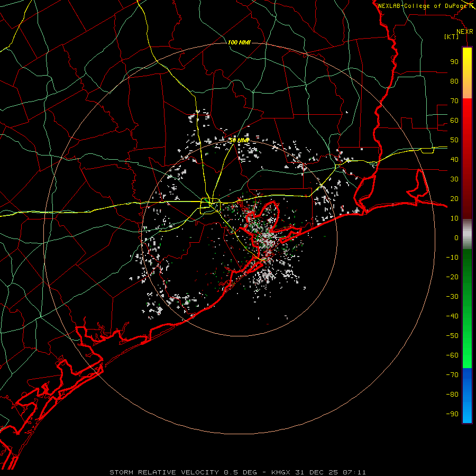Select the "KHGX" station ID in the caption

pyautogui.click(x=280, y=472)
